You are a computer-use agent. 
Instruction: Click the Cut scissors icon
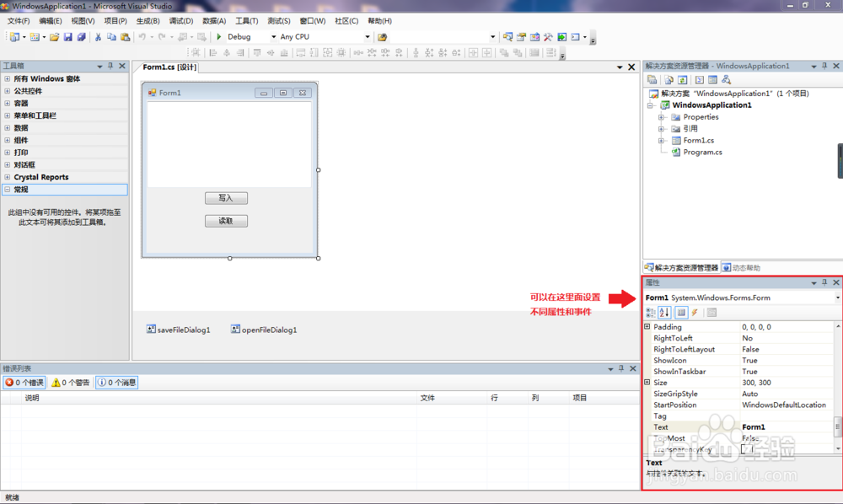98,36
